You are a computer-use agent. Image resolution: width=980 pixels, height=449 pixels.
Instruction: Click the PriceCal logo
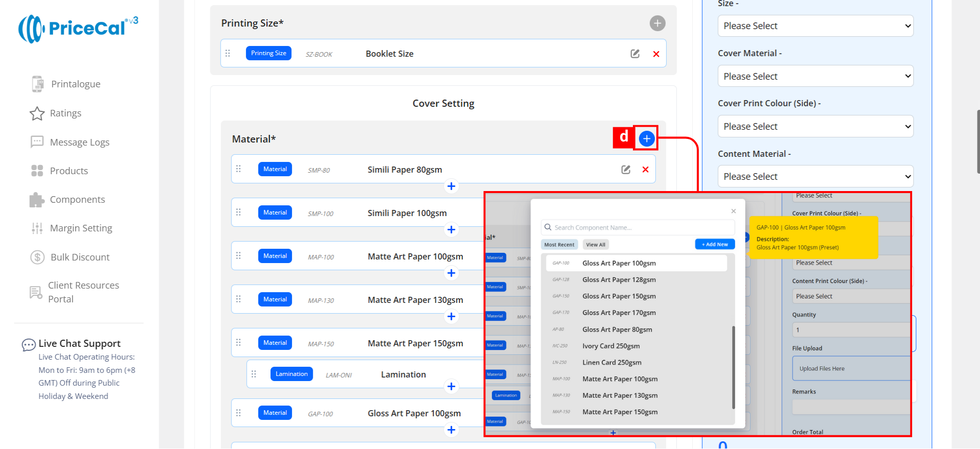click(78, 29)
